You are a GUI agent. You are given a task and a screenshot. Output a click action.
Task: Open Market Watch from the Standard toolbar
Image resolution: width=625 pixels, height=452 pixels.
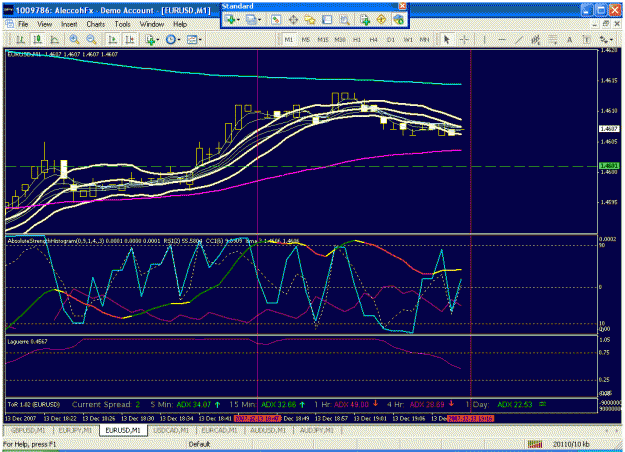[275, 20]
